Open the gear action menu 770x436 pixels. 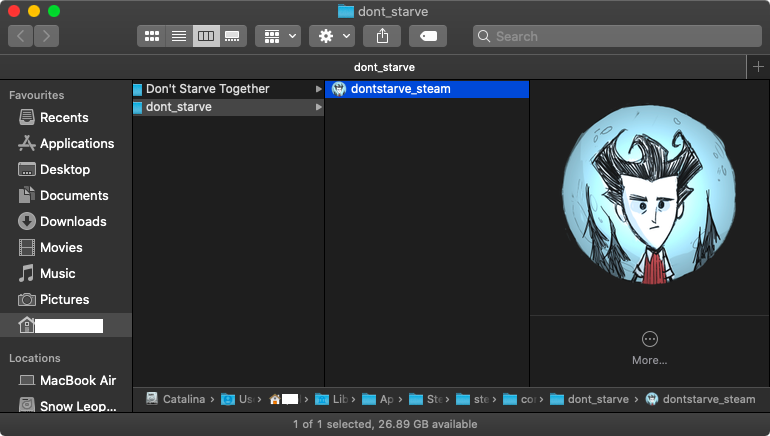coord(332,36)
